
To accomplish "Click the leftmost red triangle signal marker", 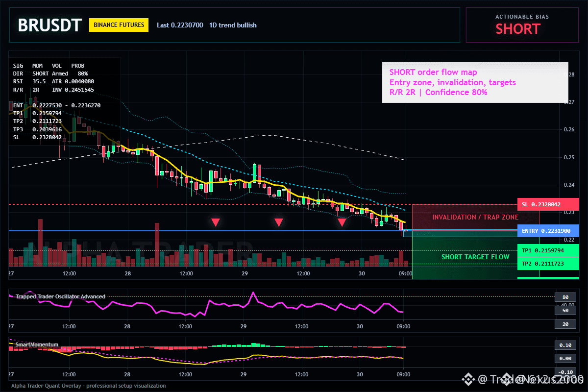I will pos(216,222).
